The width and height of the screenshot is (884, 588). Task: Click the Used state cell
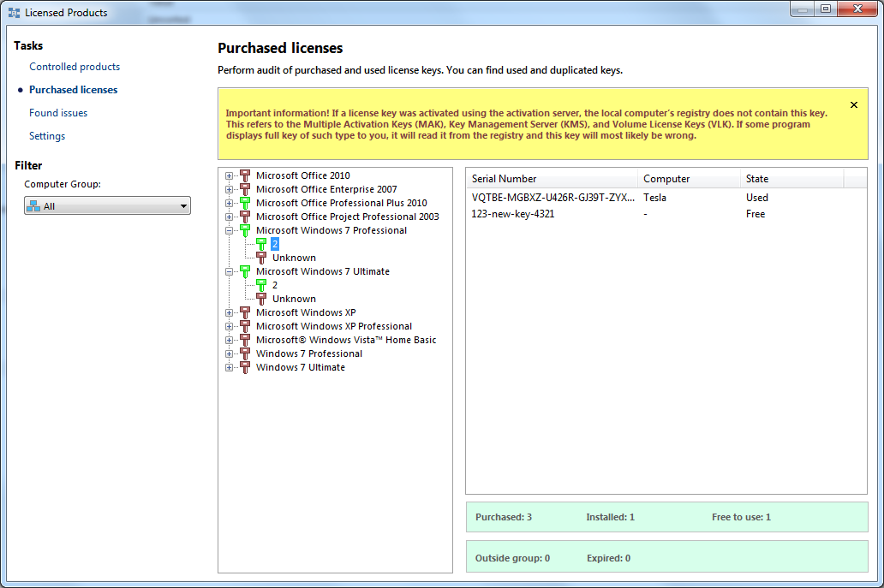pyautogui.click(x=756, y=198)
